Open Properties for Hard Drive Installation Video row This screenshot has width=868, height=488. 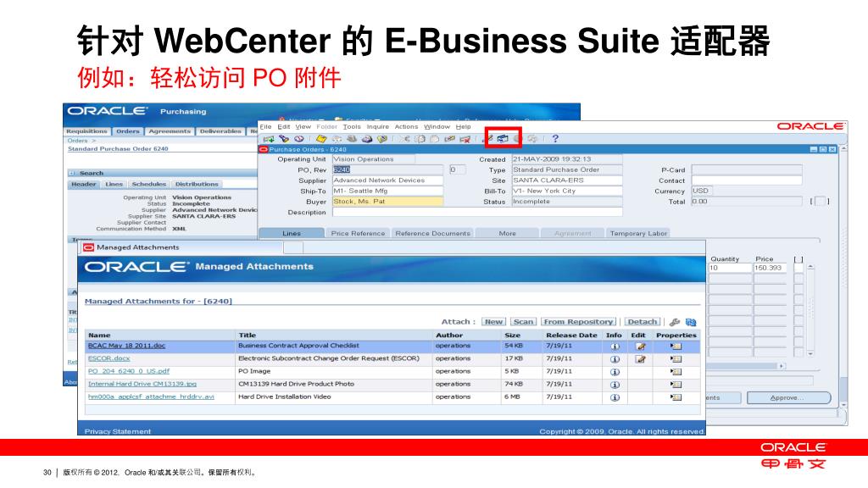click(x=676, y=397)
